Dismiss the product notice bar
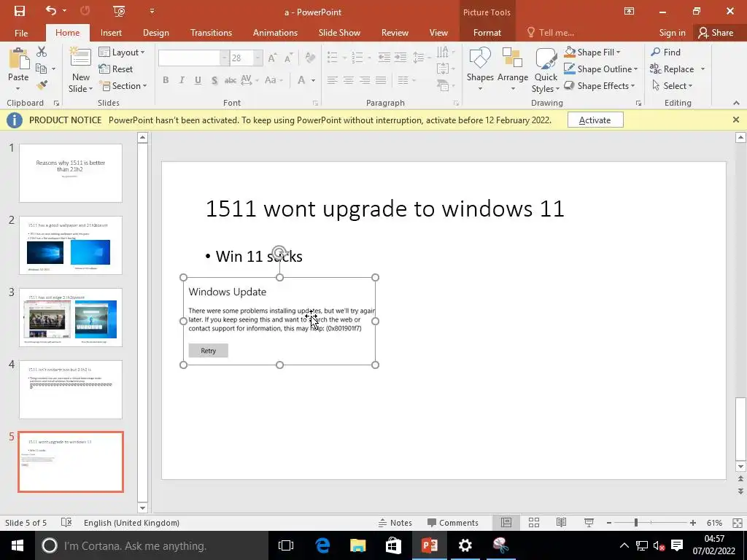 [736, 120]
